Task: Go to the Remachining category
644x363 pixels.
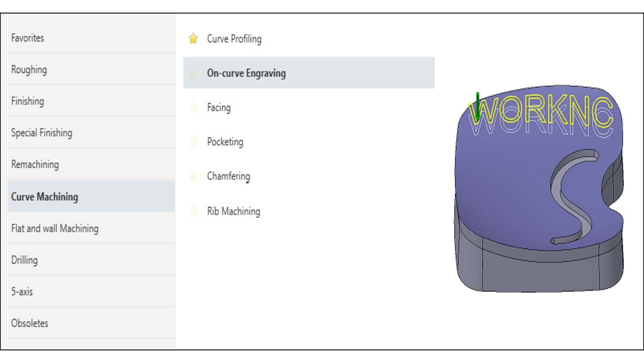Action: pyautogui.click(x=35, y=164)
